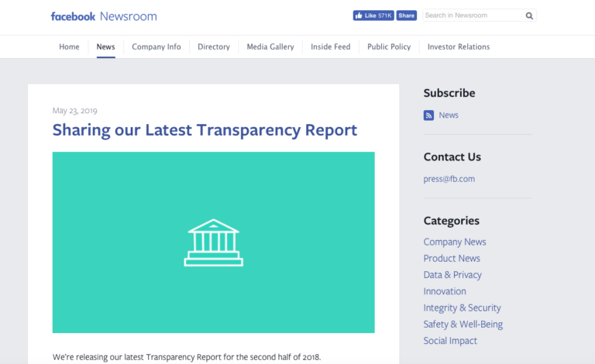This screenshot has height=364, width=595.
Task: Click the RSS feed icon beside News
Action: 428,115
